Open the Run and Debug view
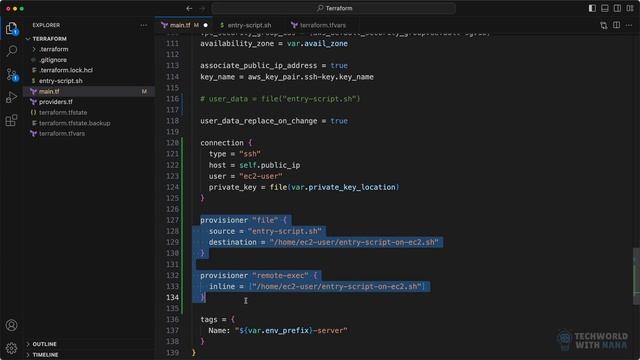This screenshot has width=640, height=360. pos(11,97)
